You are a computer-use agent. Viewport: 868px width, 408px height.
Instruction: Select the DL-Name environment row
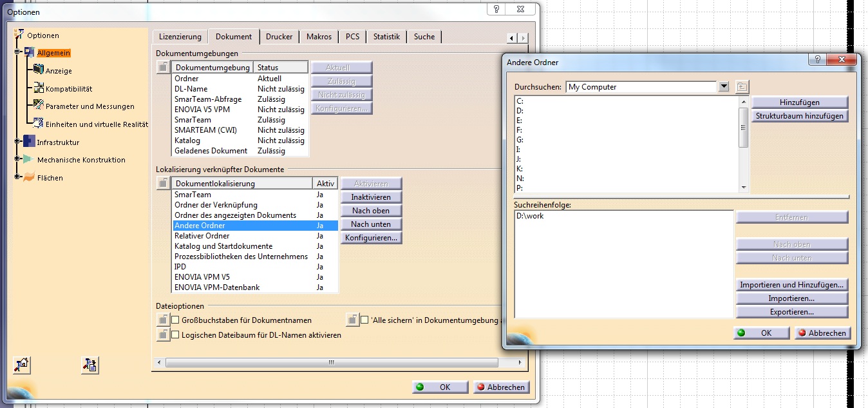(240, 89)
